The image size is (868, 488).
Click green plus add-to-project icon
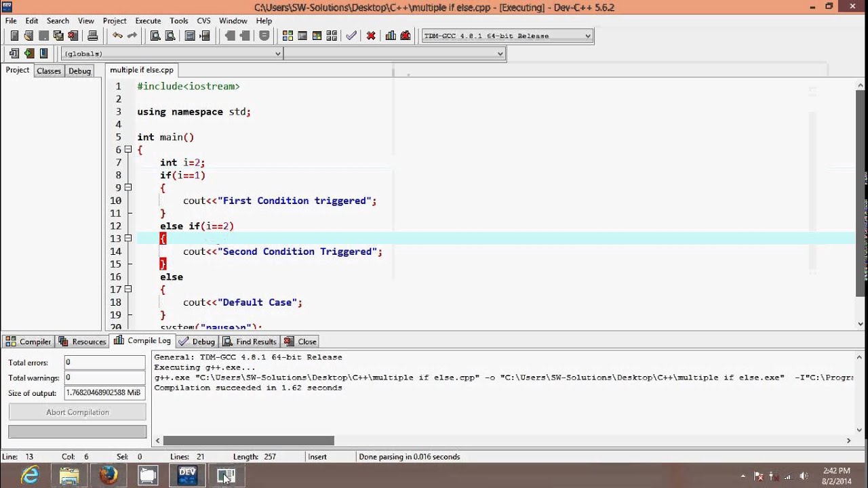coord(29,54)
